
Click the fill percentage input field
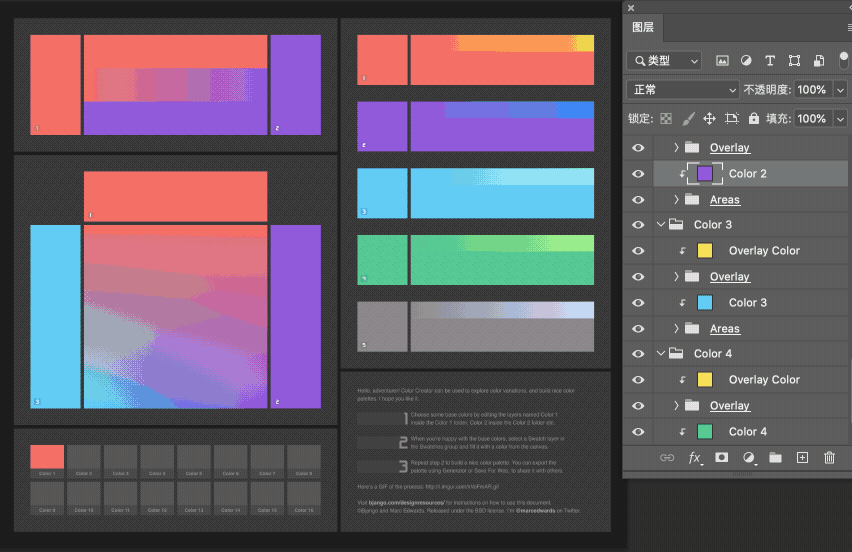click(810, 119)
